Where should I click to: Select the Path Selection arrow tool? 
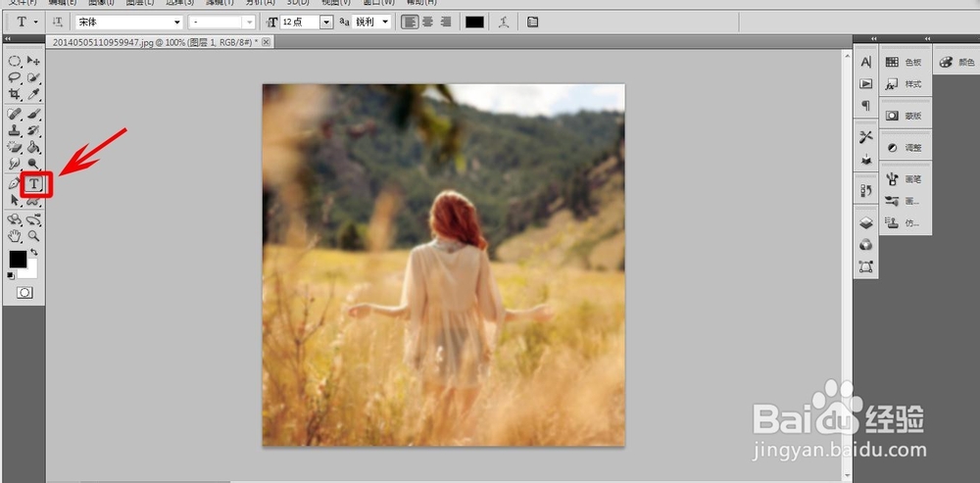(15, 200)
